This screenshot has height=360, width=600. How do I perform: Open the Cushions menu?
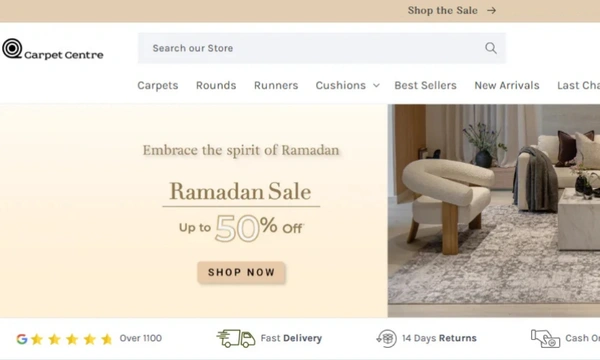(x=341, y=85)
